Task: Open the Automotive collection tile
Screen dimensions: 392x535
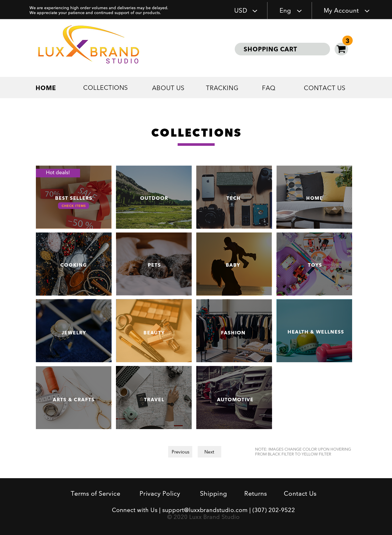Action: coord(234,398)
